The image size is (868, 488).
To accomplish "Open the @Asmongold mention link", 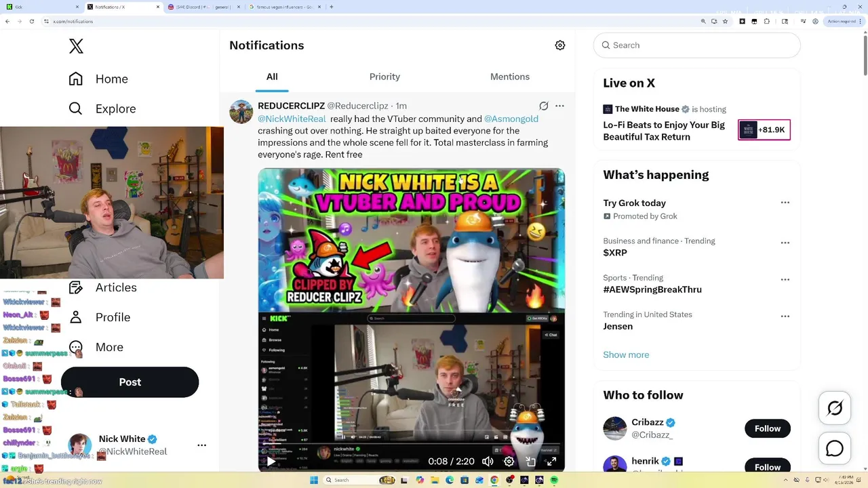I will tap(511, 119).
